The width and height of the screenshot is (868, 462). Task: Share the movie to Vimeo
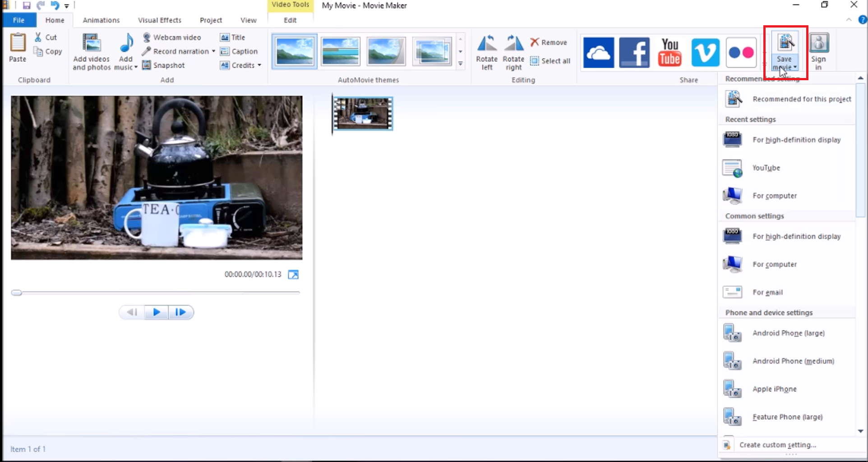[705, 52]
